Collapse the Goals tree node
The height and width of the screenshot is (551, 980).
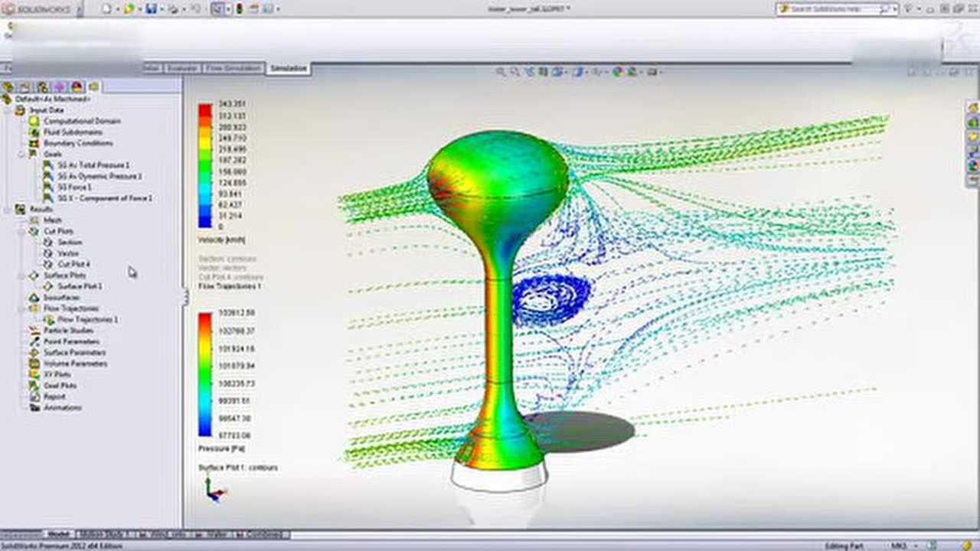(x=21, y=154)
